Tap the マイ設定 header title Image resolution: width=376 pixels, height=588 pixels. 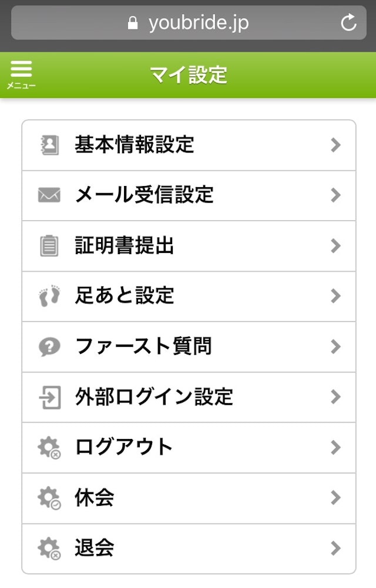(x=188, y=76)
